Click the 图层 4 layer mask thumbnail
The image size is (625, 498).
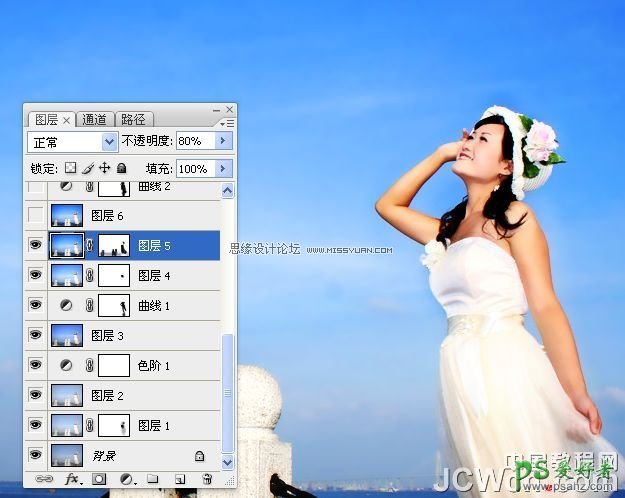[x=114, y=275]
